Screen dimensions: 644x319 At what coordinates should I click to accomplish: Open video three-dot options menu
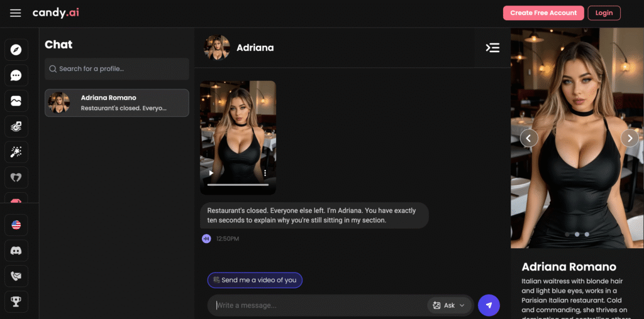click(x=265, y=173)
